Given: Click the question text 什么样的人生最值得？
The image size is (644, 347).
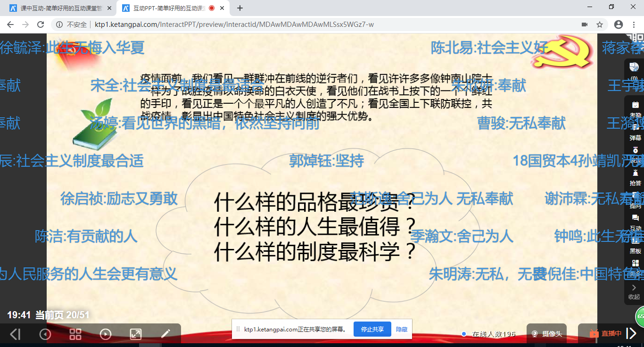Looking at the screenshot, I should 315,228.
